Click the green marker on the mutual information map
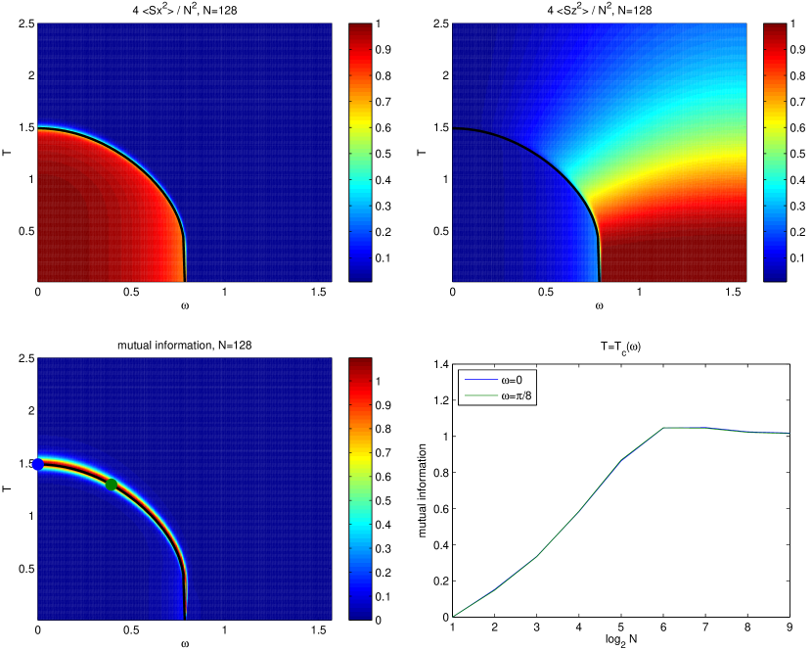The image size is (812, 650). pos(112,485)
